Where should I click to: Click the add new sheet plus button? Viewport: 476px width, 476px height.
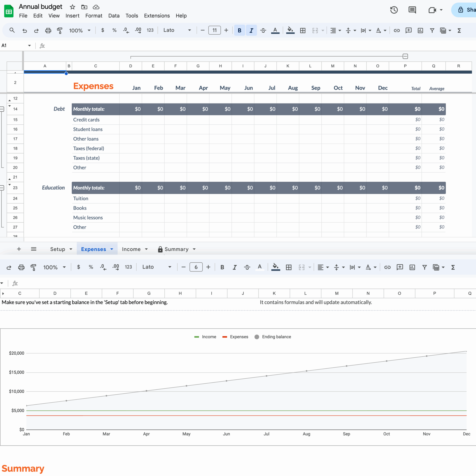click(19, 249)
